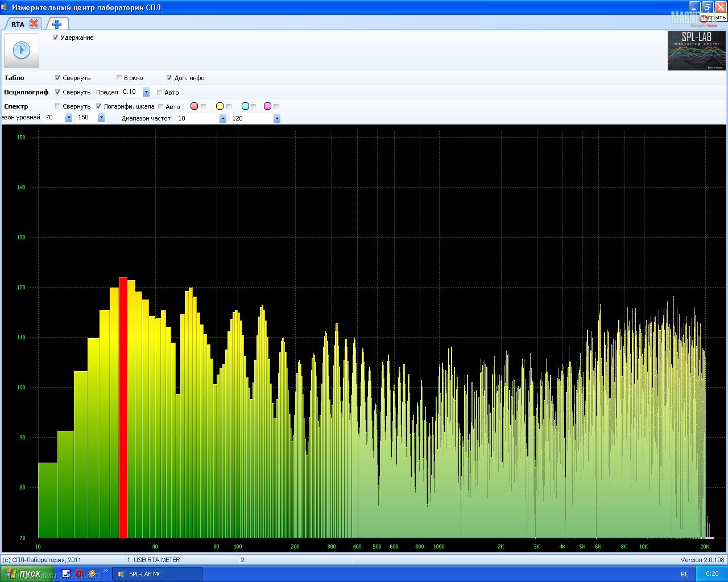Click the app speaker icon in the title bar
728x582 pixels.
click(5, 7)
